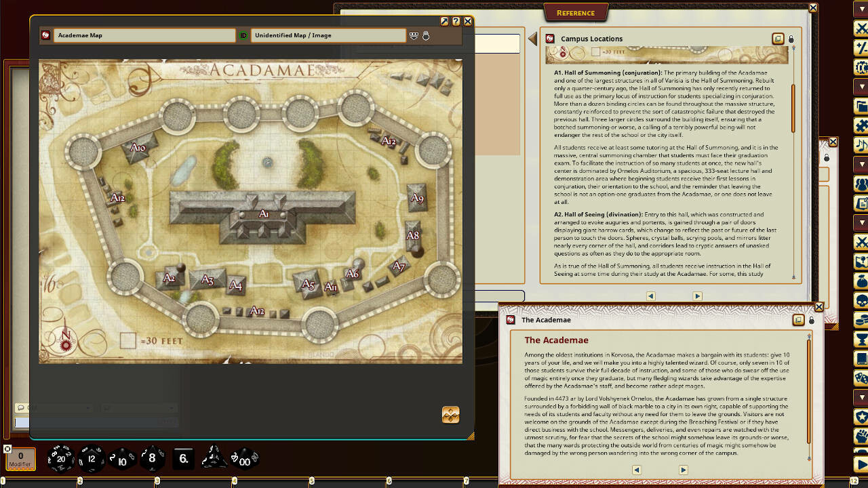Toggle the lock on The Academae window
This screenshot has width=868, height=488.
[811, 319]
